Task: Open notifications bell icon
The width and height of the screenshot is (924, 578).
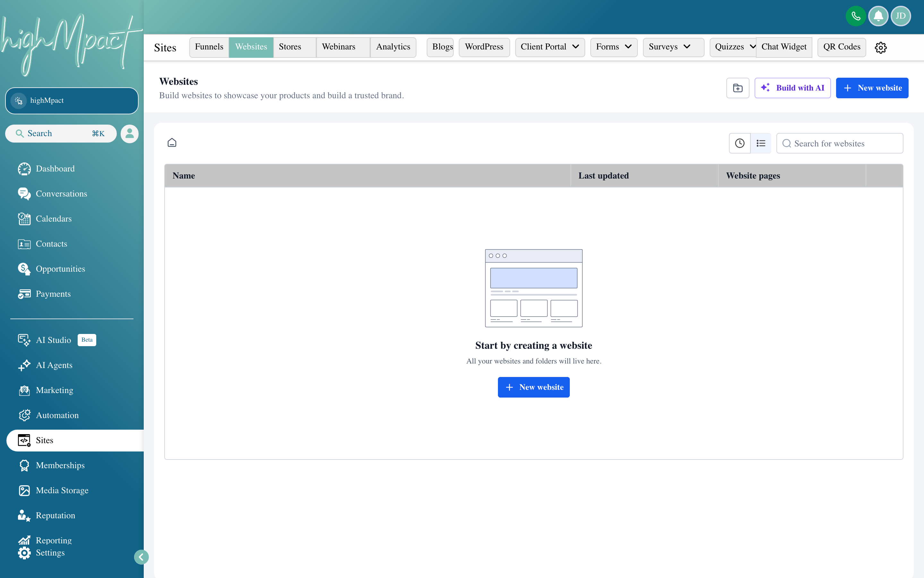Action: click(x=878, y=16)
